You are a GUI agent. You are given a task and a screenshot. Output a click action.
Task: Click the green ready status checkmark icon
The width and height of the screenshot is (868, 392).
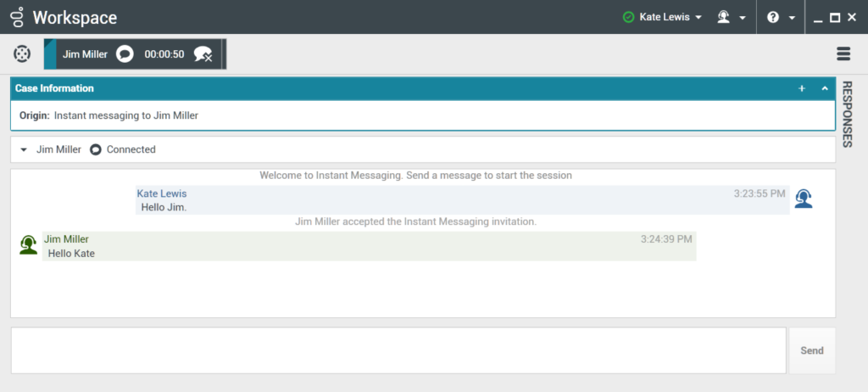coord(628,17)
